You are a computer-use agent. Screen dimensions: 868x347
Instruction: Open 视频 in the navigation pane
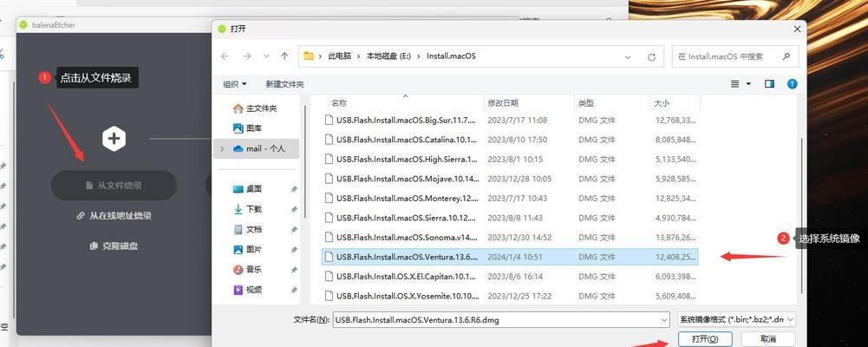click(x=248, y=290)
